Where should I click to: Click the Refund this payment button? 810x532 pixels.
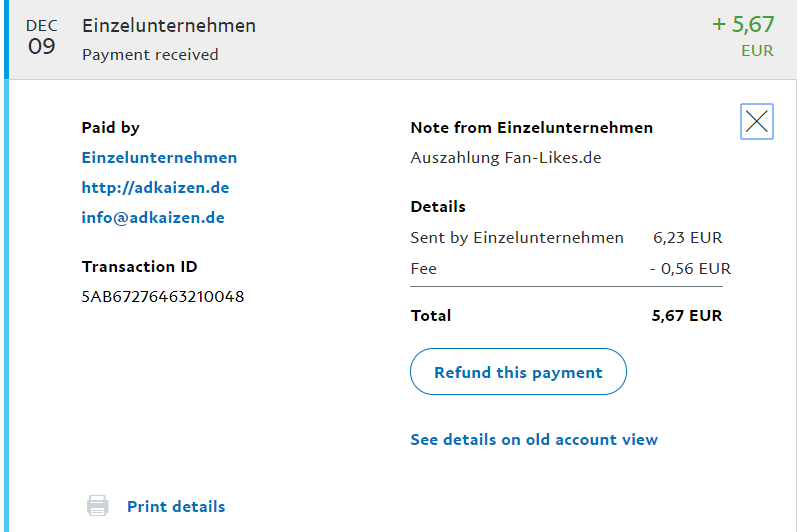point(518,372)
